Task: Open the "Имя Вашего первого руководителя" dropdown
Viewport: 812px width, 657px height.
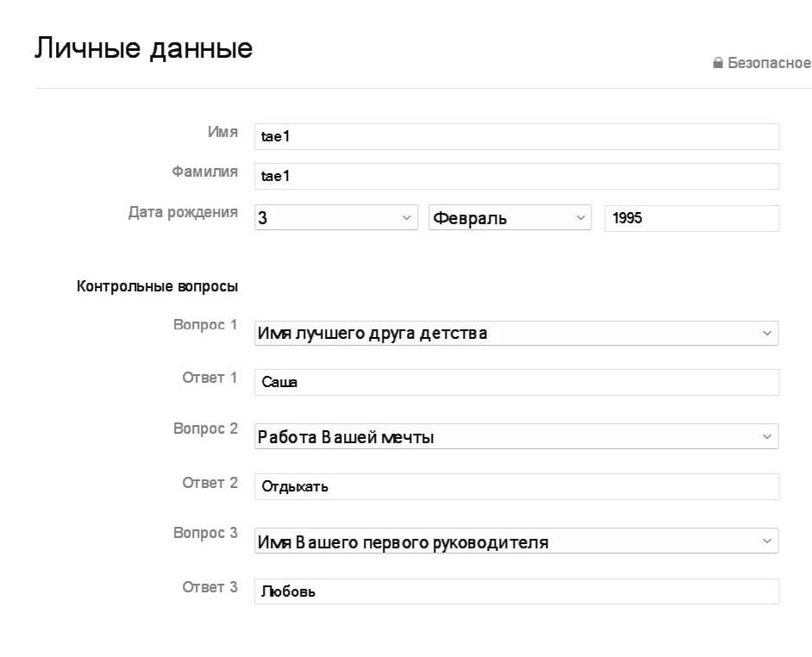Action: (517, 541)
